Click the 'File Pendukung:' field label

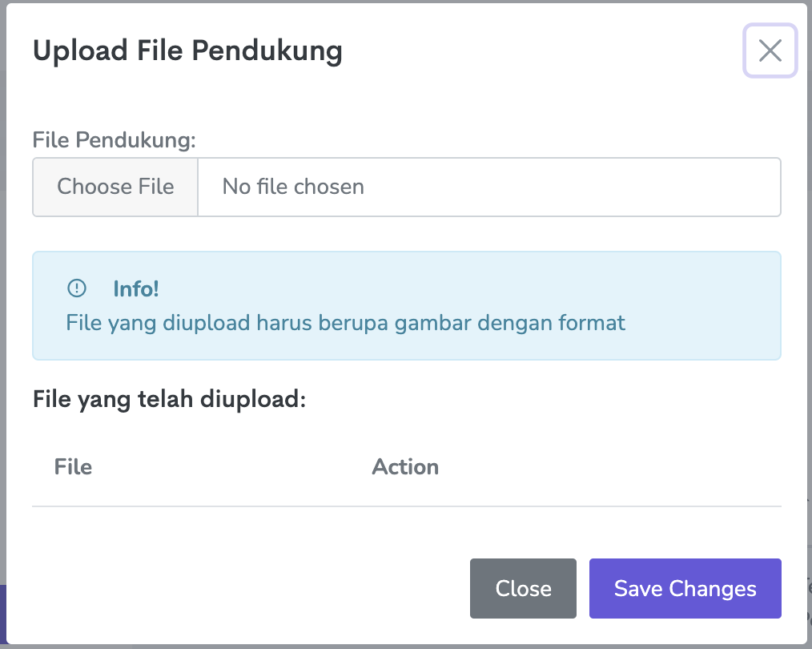[115, 139]
